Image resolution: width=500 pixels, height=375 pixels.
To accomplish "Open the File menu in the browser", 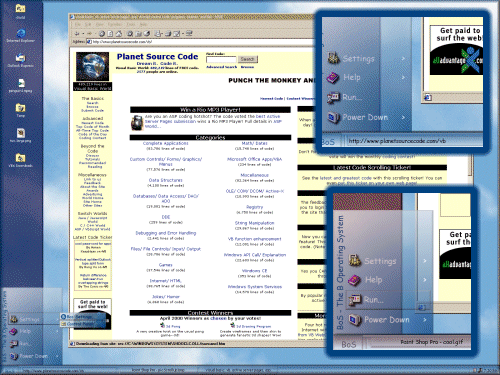I will coord(78,25).
